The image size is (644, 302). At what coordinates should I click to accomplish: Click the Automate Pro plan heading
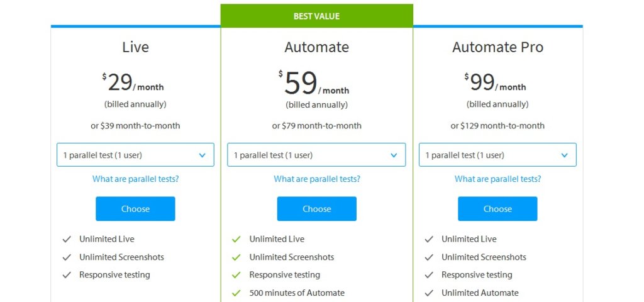tap(497, 47)
